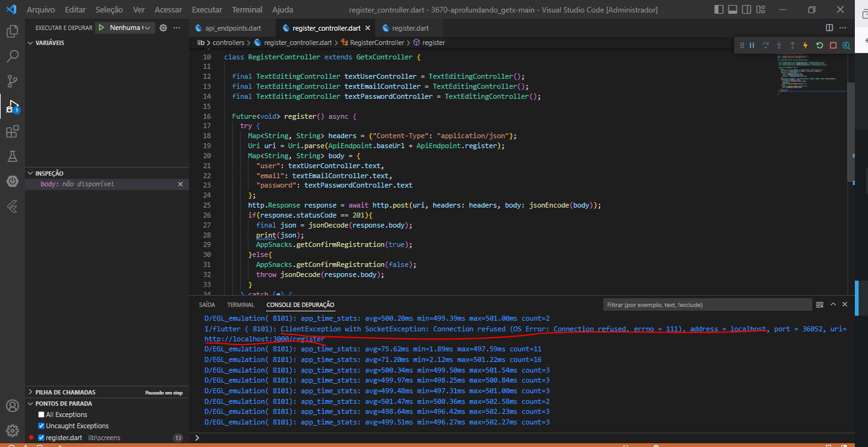The height and width of the screenshot is (447, 868).
Task: Collapse the VARIÁVEIS section
Action: (x=49, y=43)
